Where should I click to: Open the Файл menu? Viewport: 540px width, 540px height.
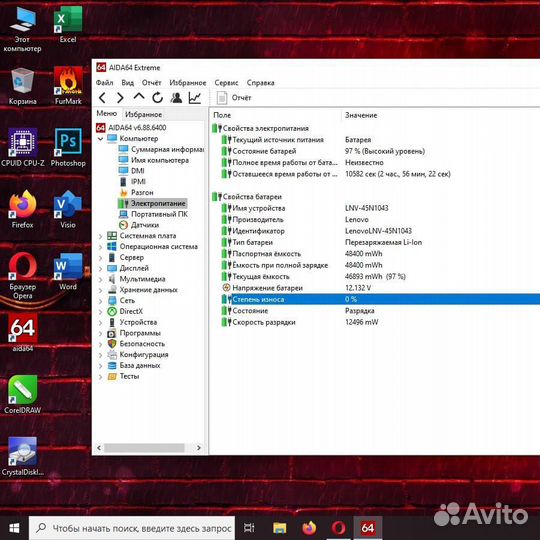pyautogui.click(x=104, y=83)
